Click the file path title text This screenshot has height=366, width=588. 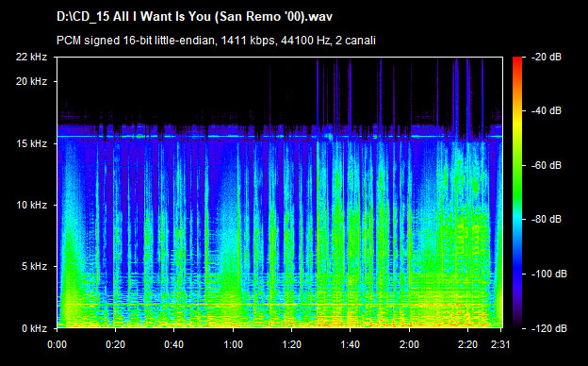point(194,17)
